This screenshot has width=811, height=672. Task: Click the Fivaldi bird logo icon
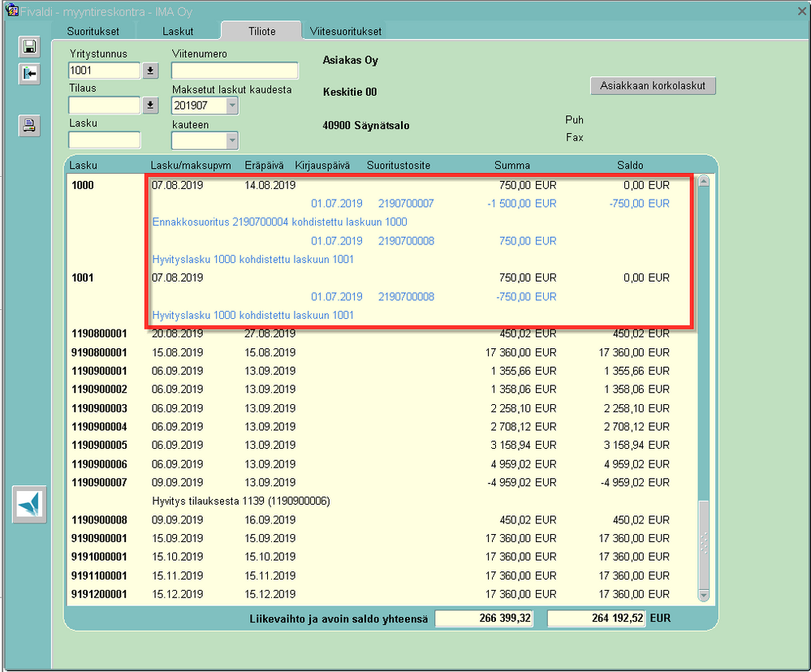click(x=29, y=504)
